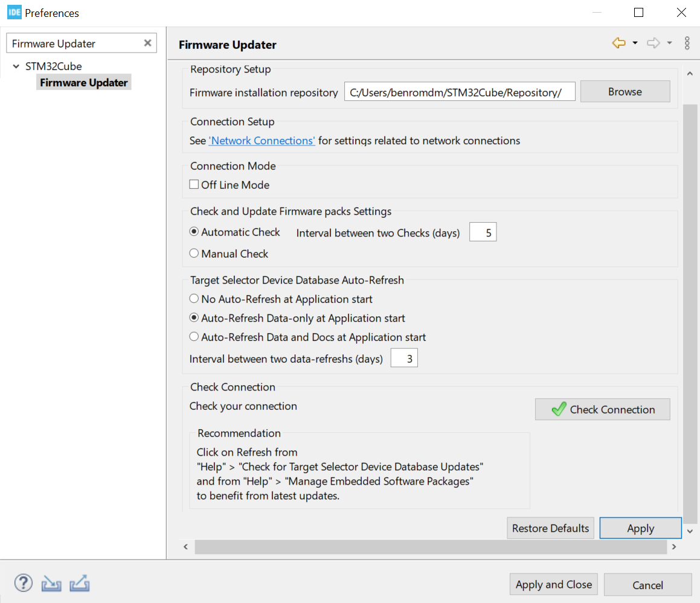Image resolution: width=700 pixels, height=603 pixels.
Task: Click the help question mark icon
Action: (23, 583)
